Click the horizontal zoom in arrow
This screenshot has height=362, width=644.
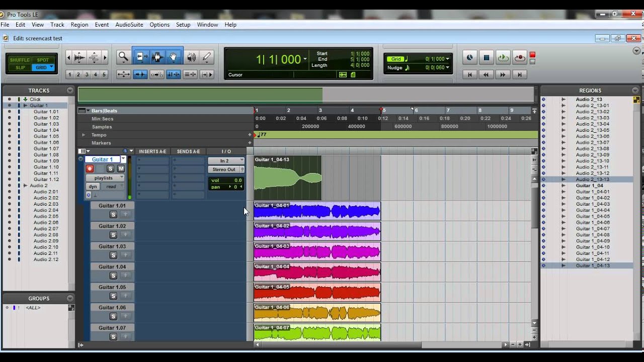pos(105,58)
